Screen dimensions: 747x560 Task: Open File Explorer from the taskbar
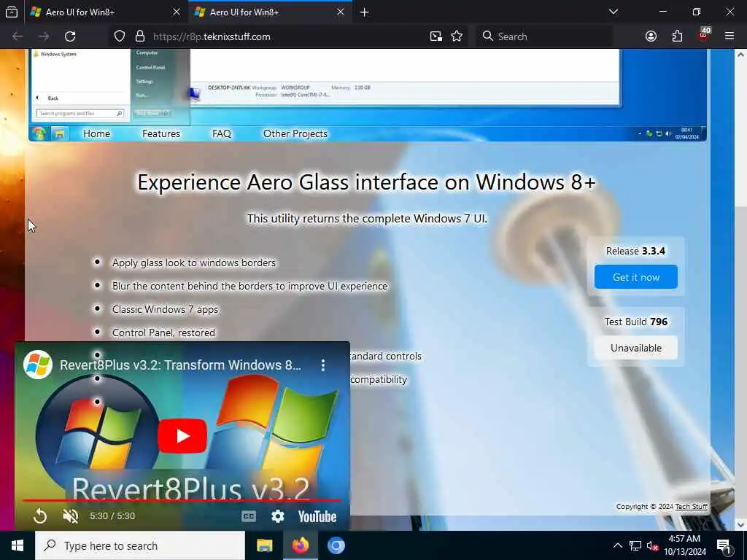point(264,545)
